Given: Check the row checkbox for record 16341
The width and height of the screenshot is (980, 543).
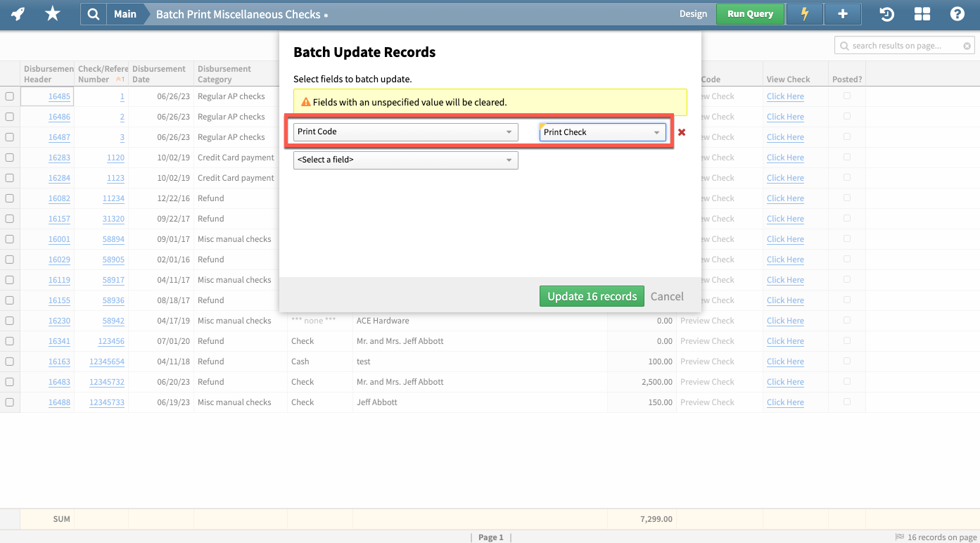Looking at the screenshot, I should (x=9, y=340).
